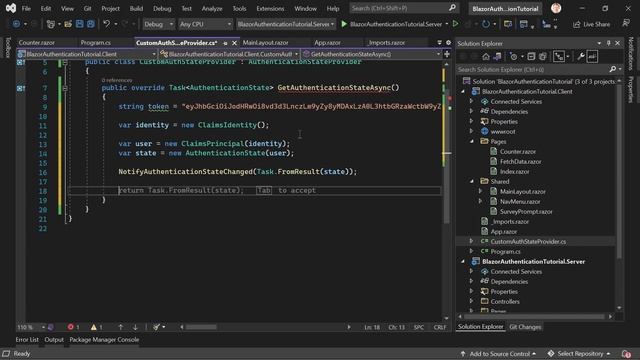Open the Build menu

pyautogui.click(x=136, y=8)
